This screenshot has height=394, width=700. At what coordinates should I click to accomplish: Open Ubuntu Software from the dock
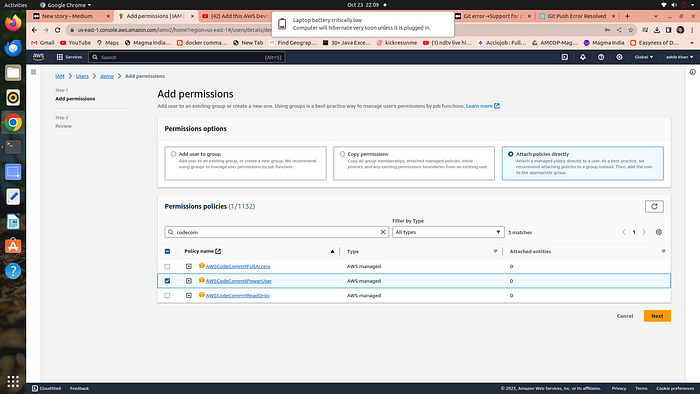click(x=13, y=246)
